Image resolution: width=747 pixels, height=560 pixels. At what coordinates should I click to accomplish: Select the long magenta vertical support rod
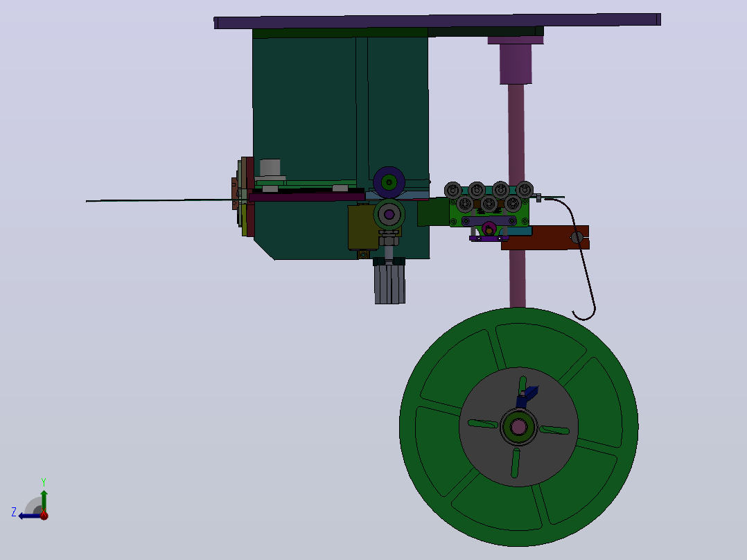point(517,195)
